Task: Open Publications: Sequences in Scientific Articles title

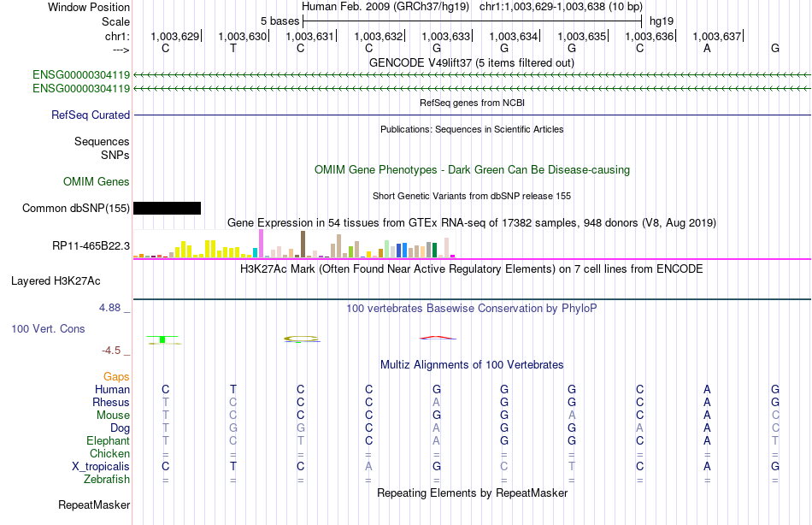Action: point(472,129)
